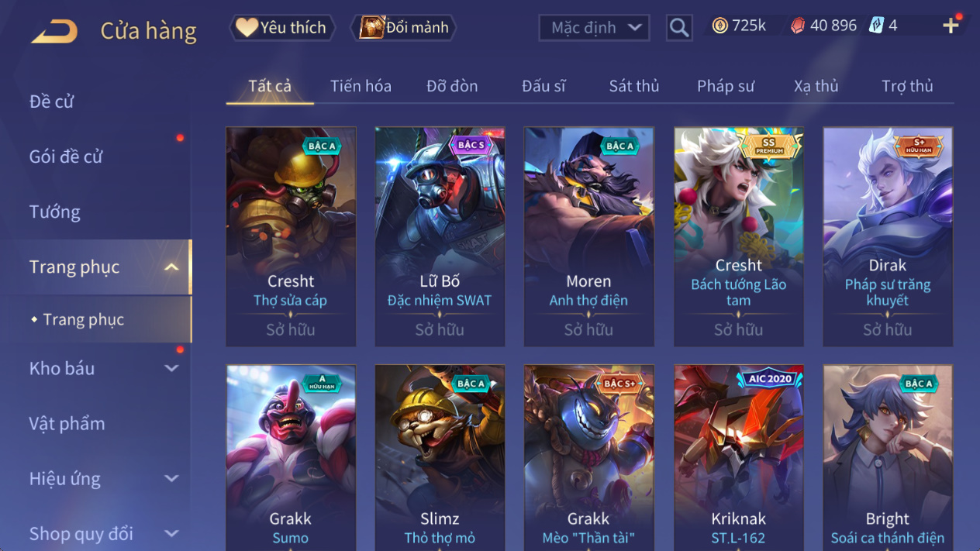Open Tướng in the sidebar
This screenshot has width=980, height=551.
(54, 212)
